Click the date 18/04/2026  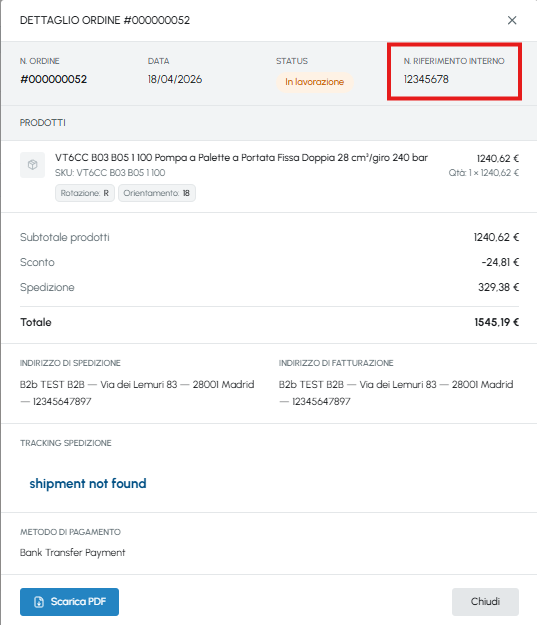pos(175,79)
